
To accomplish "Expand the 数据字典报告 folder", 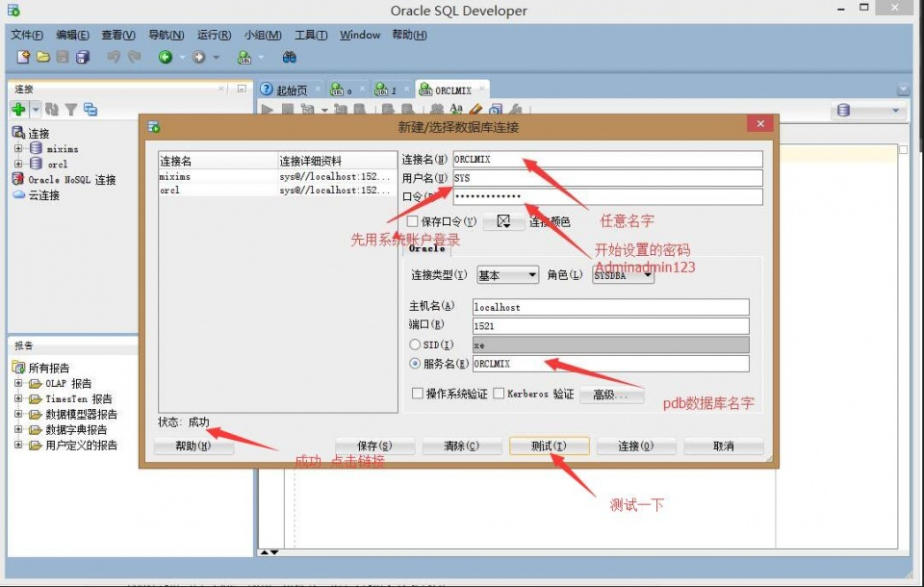I will 18,429.
